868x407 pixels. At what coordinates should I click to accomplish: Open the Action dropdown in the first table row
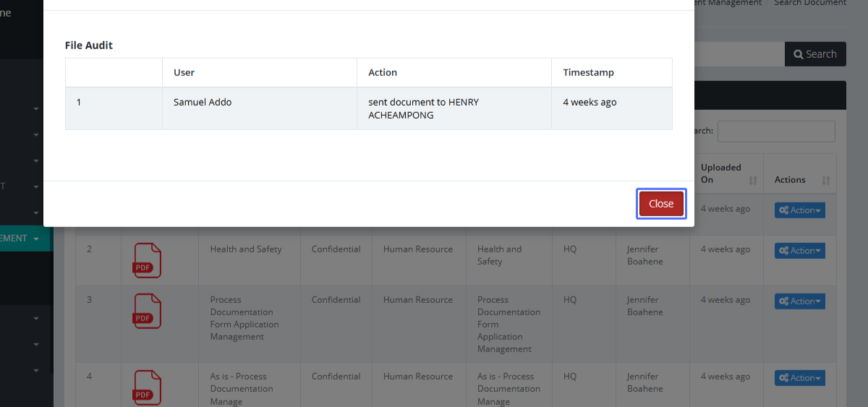(x=799, y=210)
